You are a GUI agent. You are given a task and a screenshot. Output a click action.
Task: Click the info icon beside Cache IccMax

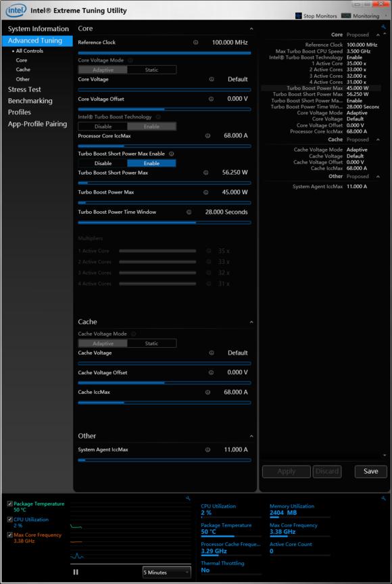tap(207, 392)
